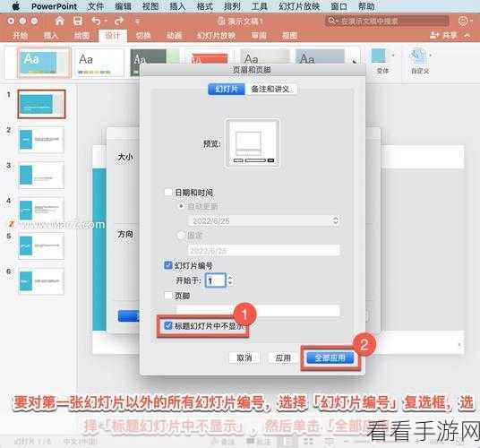This screenshot has height=448, width=480.
Task: Click the footer text input field
Action: click(258, 310)
